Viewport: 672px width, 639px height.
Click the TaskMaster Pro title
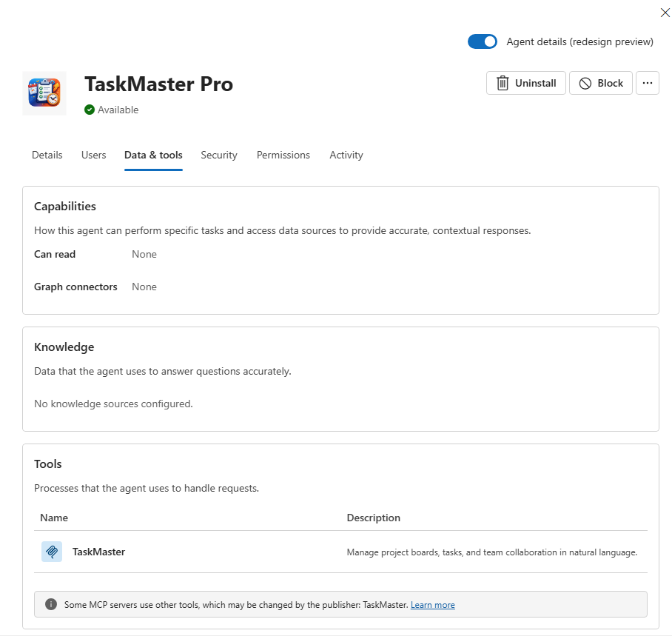pyautogui.click(x=159, y=84)
